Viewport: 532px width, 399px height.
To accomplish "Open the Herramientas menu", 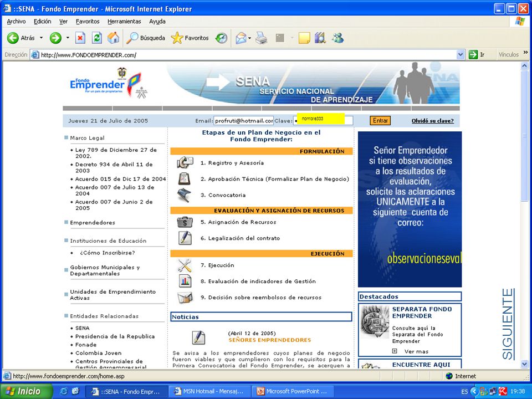I will click(x=124, y=22).
